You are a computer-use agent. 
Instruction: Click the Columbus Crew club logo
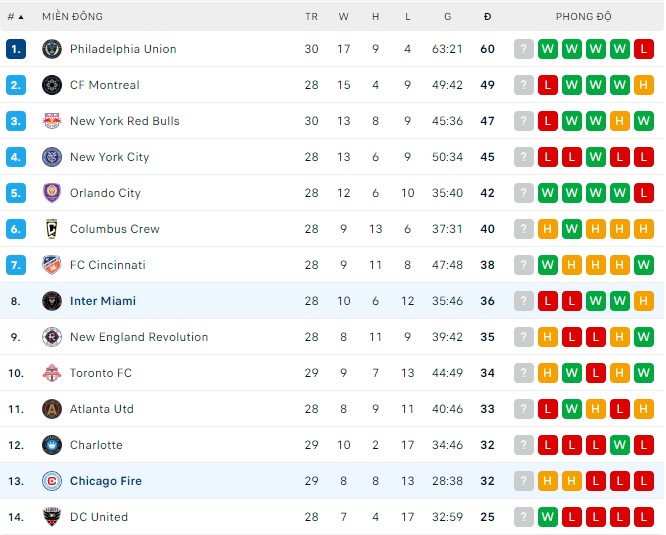(x=52, y=229)
